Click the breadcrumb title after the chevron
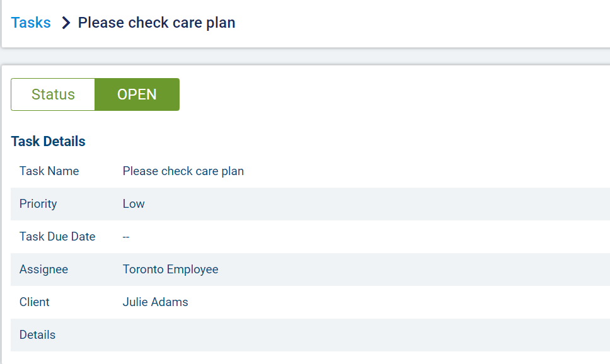 (156, 23)
